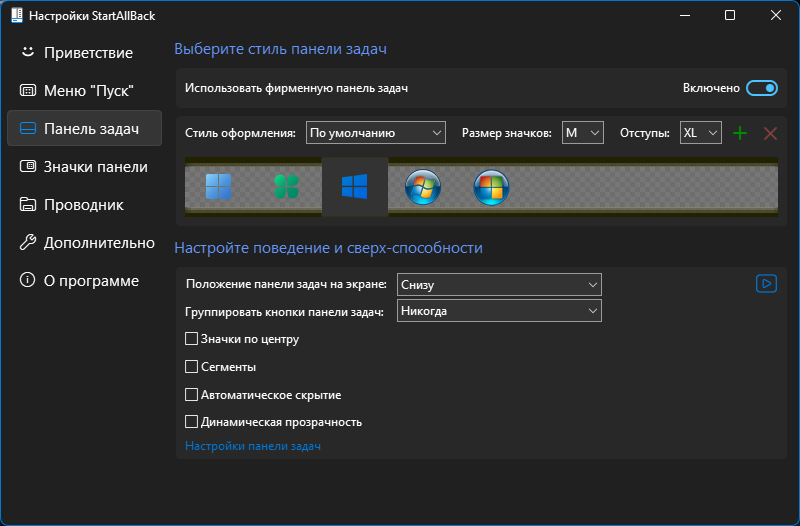800x526 pixels.
Task: Go to the Значки панели section
Action: pos(84,166)
